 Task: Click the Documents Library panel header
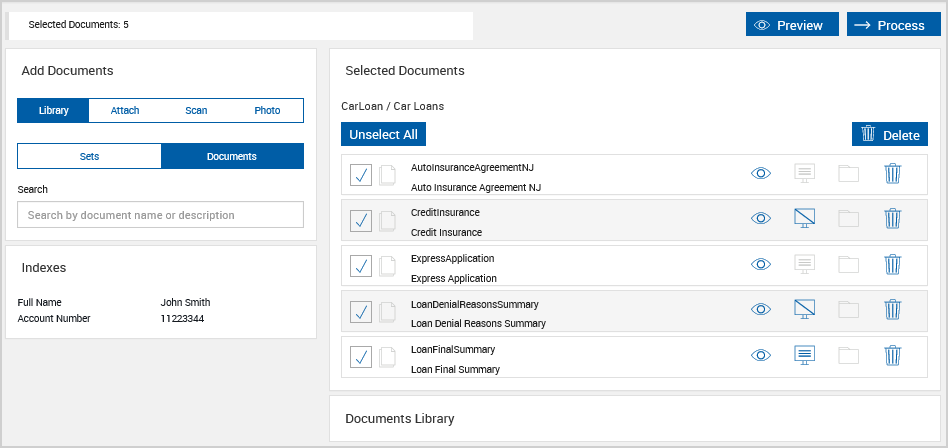[400, 418]
